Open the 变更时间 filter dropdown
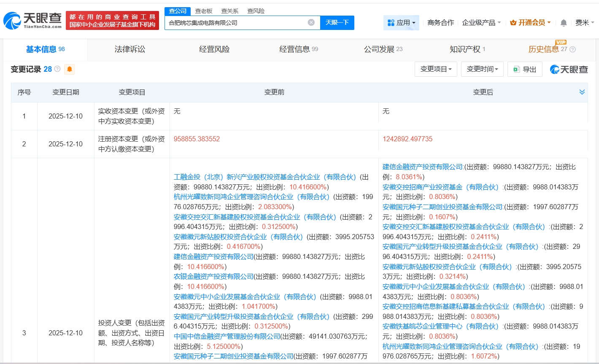 (482, 69)
